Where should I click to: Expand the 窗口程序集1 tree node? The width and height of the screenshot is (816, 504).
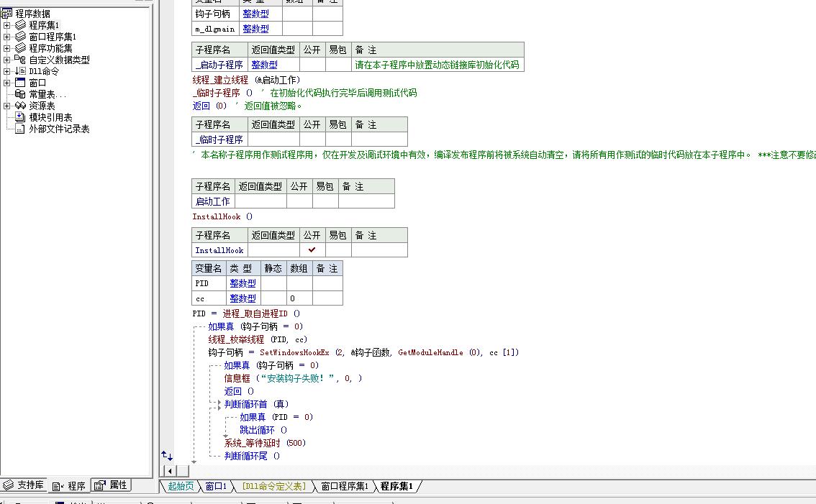click(7, 37)
